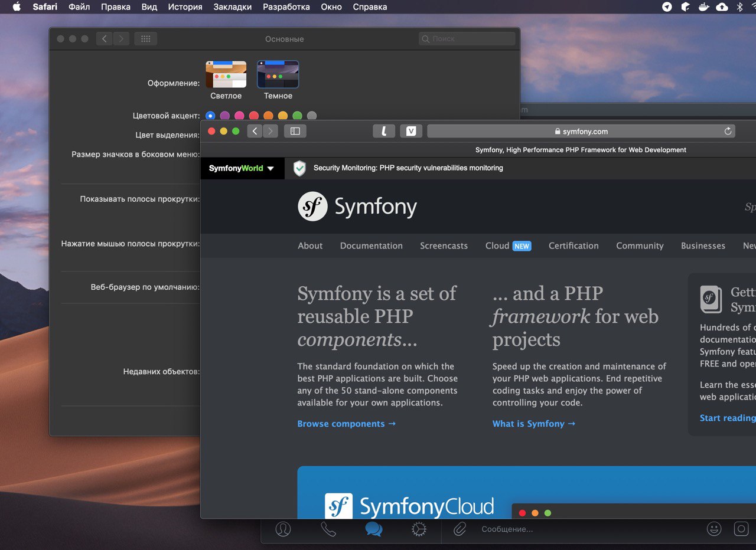Open contacts tab in messenger window
The image size is (756, 550).
tap(283, 529)
